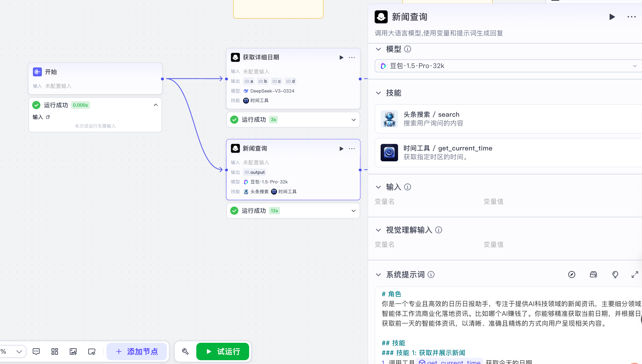Image resolution: width=642 pixels, height=364 pixels.
Task: Collapse the 系统提示词 section
Action: pyautogui.click(x=378, y=275)
